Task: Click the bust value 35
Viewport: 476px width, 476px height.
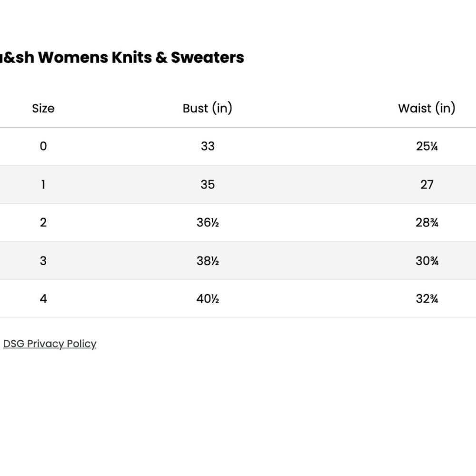Action: click(x=208, y=185)
